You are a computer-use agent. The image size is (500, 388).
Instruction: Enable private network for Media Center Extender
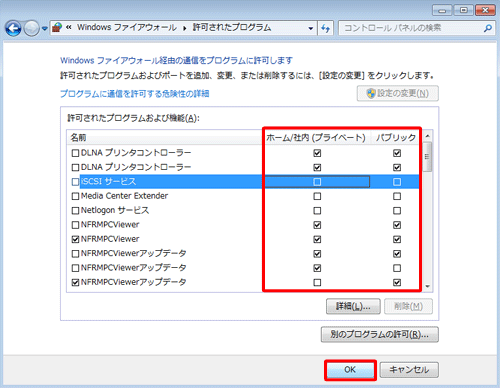pos(317,196)
